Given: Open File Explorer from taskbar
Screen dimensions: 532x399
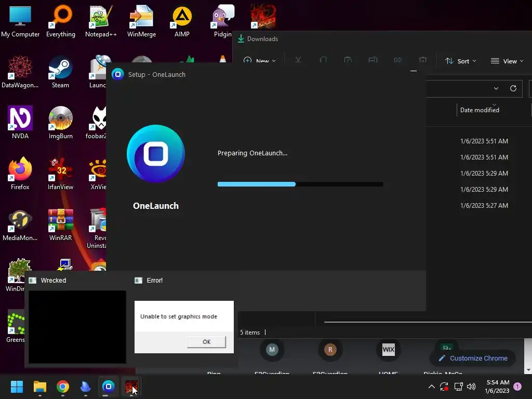Looking at the screenshot, I should (39, 387).
